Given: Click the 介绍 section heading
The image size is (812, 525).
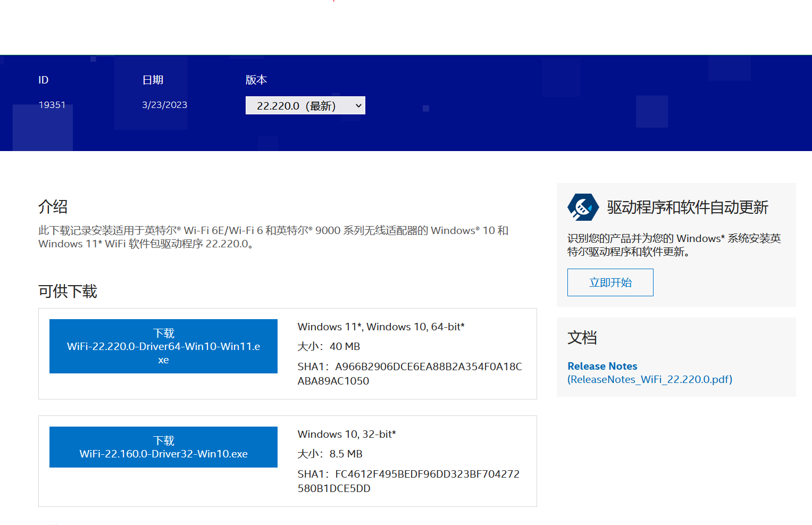Looking at the screenshot, I should 52,206.
